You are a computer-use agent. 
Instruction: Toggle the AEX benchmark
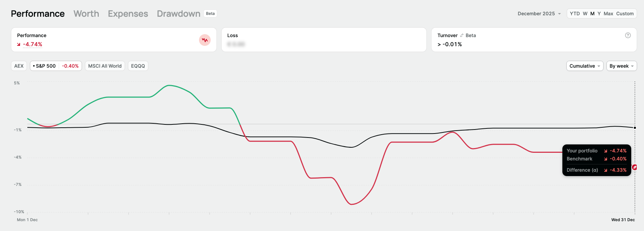pyautogui.click(x=19, y=66)
